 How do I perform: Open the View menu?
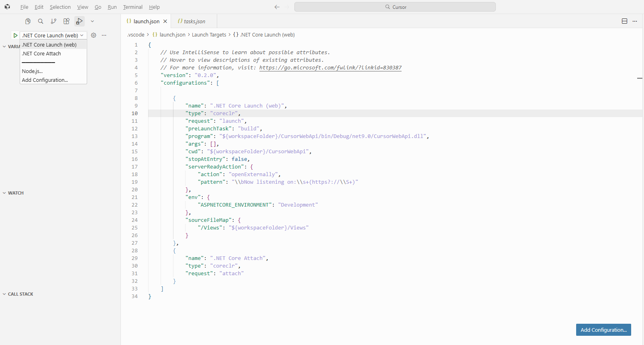pos(83,7)
